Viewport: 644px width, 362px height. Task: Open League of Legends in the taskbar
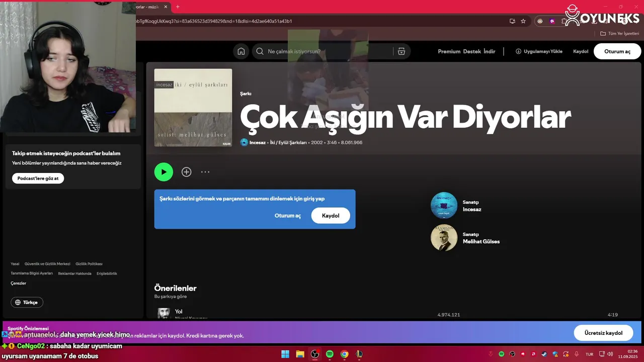359,354
